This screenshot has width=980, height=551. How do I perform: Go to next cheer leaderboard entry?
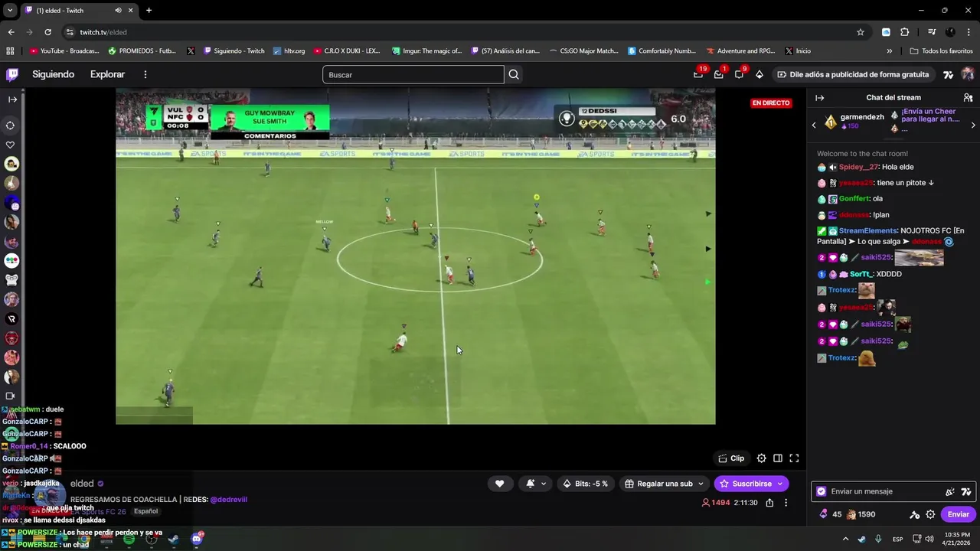[973, 125]
